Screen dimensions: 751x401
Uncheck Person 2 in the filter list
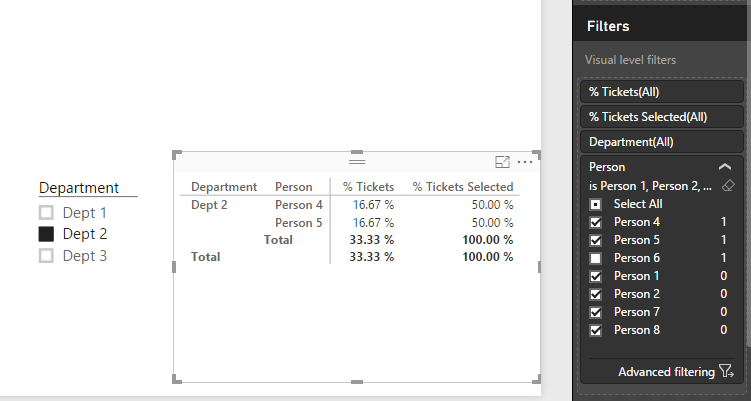pos(595,294)
